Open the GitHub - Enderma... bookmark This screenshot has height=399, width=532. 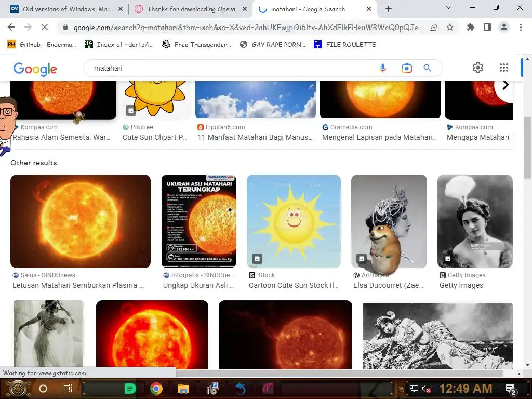[42, 45]
